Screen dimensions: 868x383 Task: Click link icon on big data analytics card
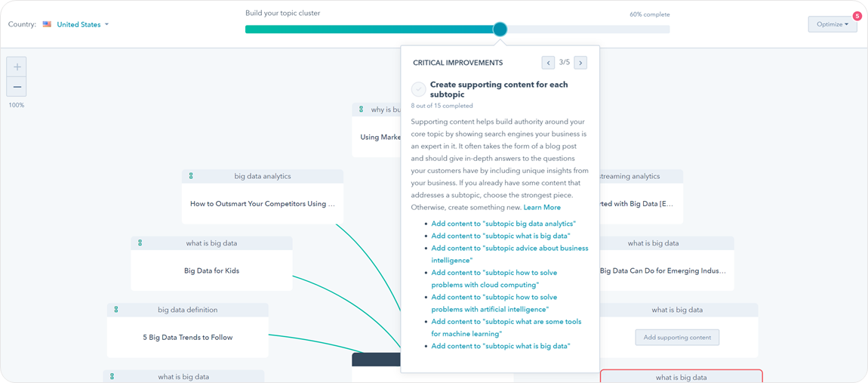[191, 176]
